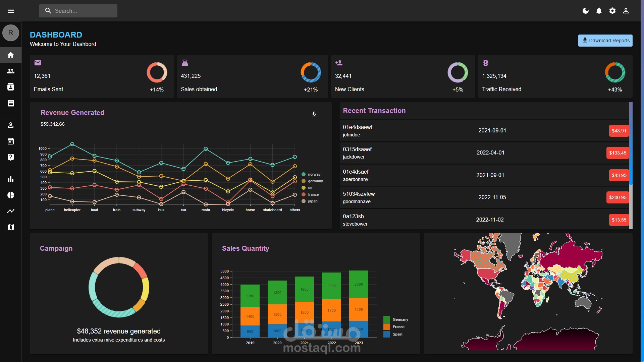Click the $59,342,66 revenue value
The image size is (644, 362).
53,124
